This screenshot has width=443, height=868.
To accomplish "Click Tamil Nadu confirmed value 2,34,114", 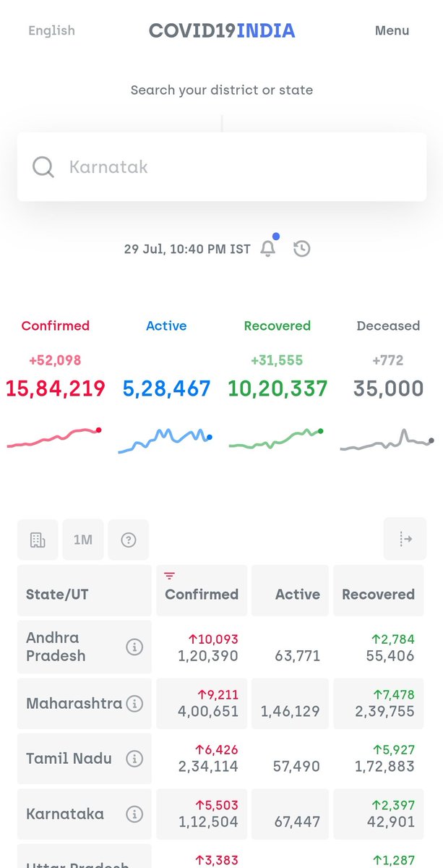I will (208, 767).
